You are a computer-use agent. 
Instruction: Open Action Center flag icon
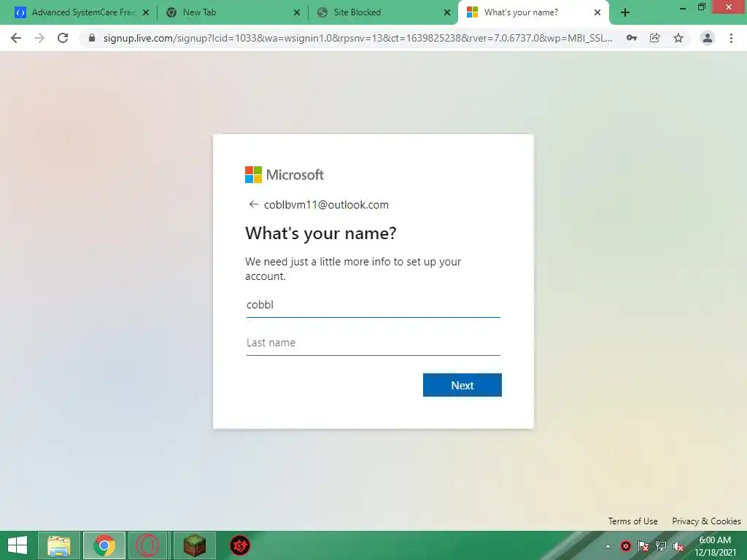pos(643,546)
